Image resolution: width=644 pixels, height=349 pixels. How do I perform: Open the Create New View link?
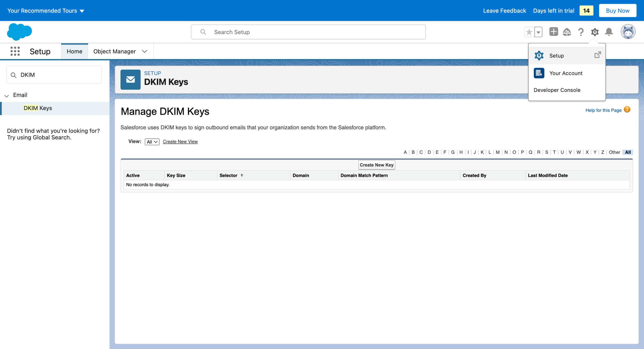click(180, 141)
